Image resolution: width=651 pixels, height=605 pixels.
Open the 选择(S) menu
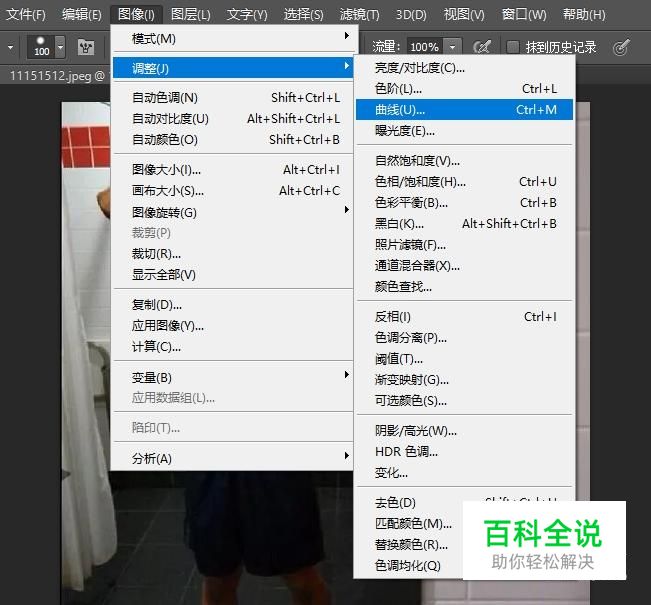pyautogui.click(x=303, y=15)
